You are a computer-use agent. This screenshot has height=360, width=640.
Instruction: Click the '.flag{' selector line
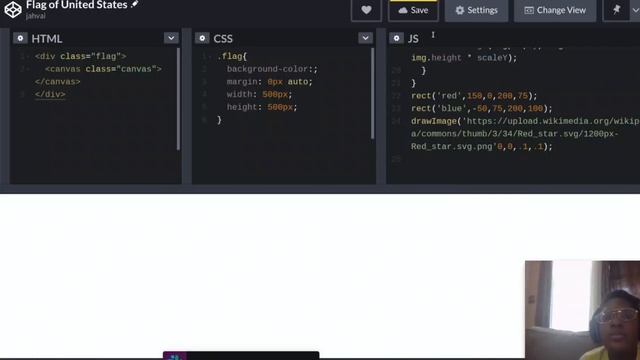click(x=232, y=56)
